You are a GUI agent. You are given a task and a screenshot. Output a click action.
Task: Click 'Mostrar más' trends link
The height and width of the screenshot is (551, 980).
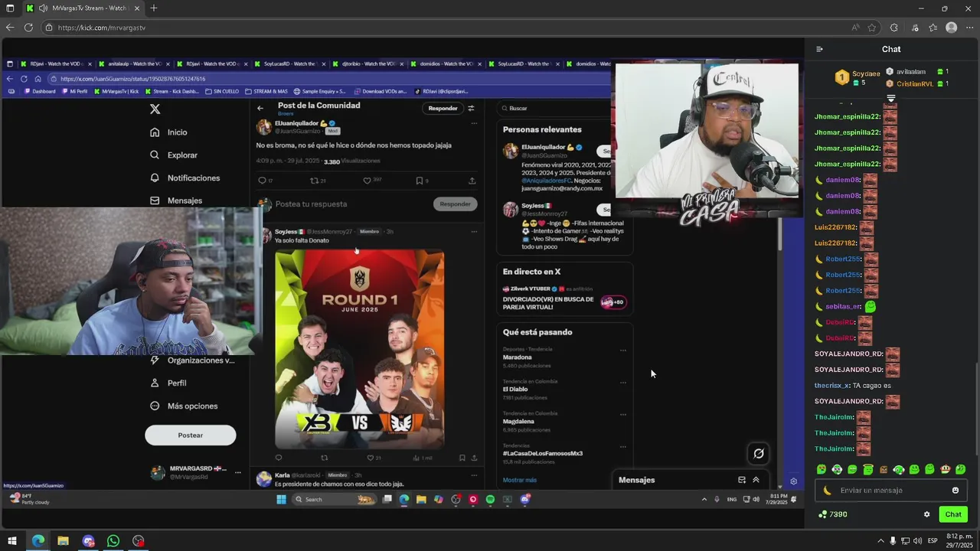click(520, 480)
